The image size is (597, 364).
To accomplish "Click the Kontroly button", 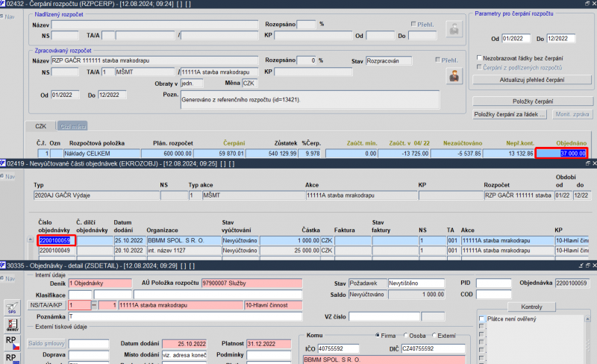I will click(x=531, y=307).
